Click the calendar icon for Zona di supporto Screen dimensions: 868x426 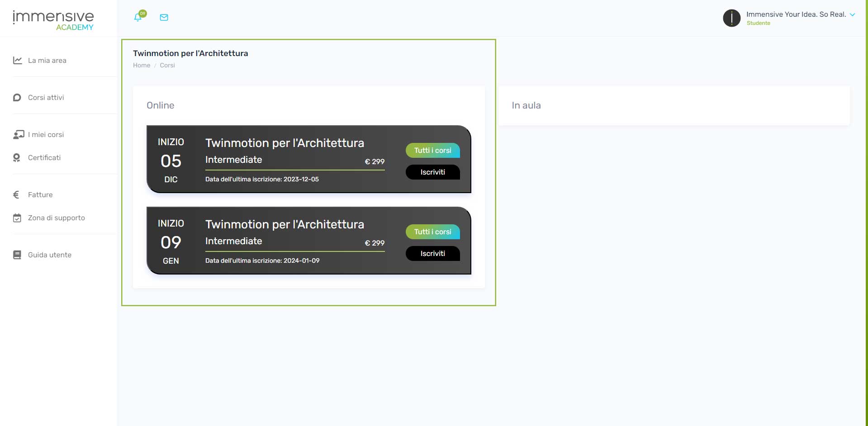[17, 218]
